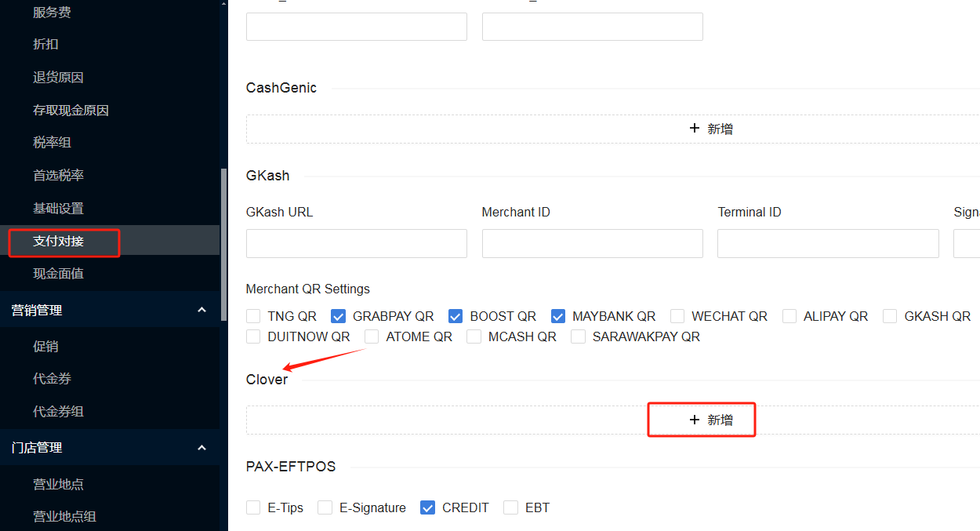Click the Merchant QR Settings label
Screen dimensions: 980x531
[308, 289]
